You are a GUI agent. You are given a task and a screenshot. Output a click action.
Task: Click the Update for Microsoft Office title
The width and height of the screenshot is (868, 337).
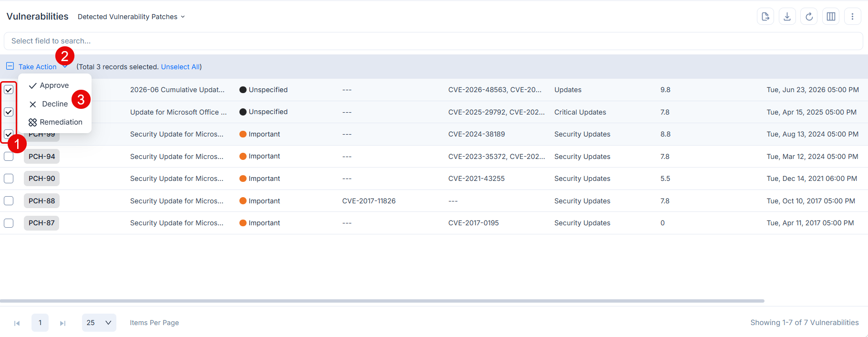tap(178, 112)
